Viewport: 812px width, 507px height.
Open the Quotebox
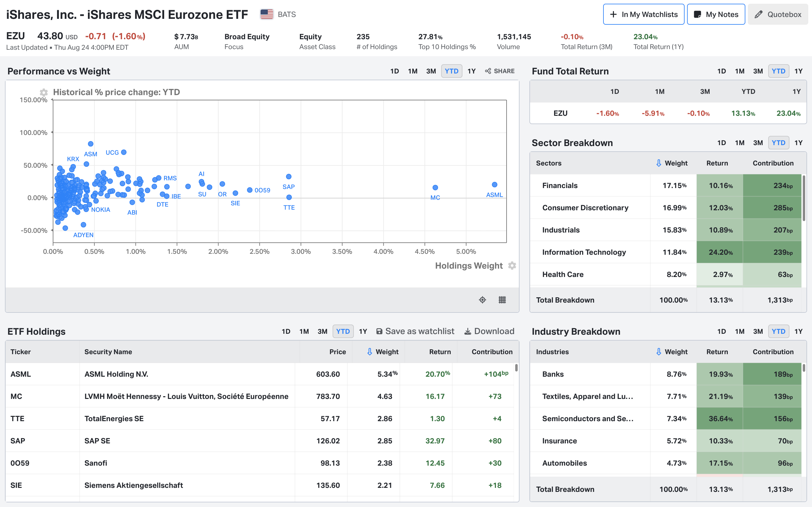[778, 15]
